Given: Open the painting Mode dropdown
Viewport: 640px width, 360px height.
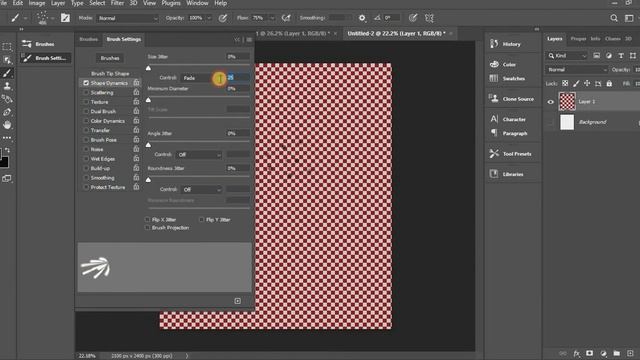Looking at the screenshot, I should [x=128, y=18].
